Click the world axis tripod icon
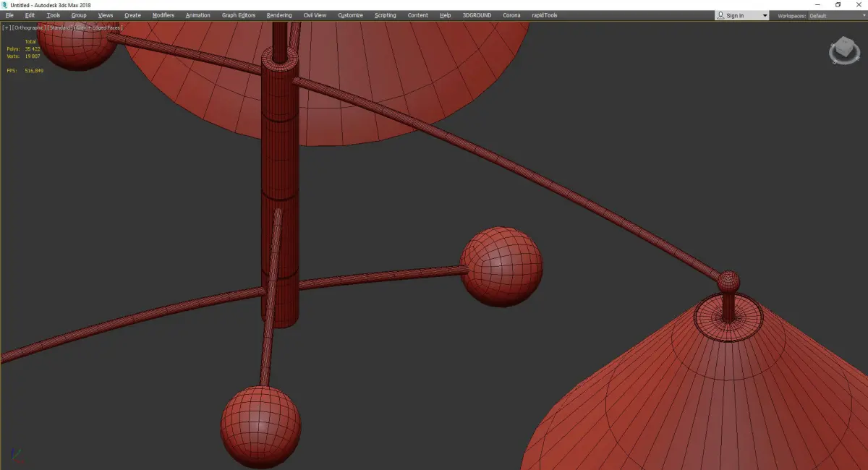 tap(16, 456)
